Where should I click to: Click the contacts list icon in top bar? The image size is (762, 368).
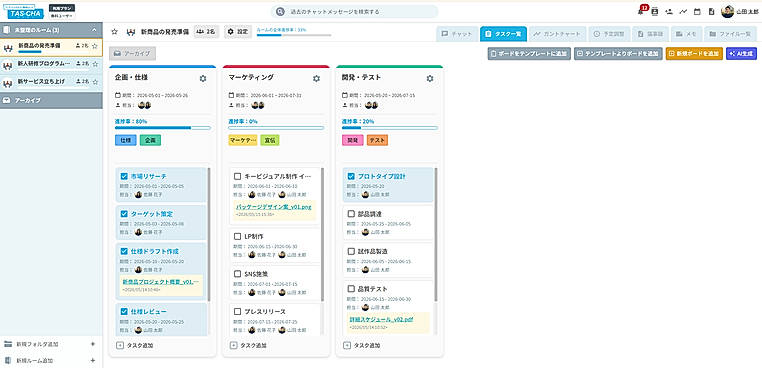coord(655,11)
